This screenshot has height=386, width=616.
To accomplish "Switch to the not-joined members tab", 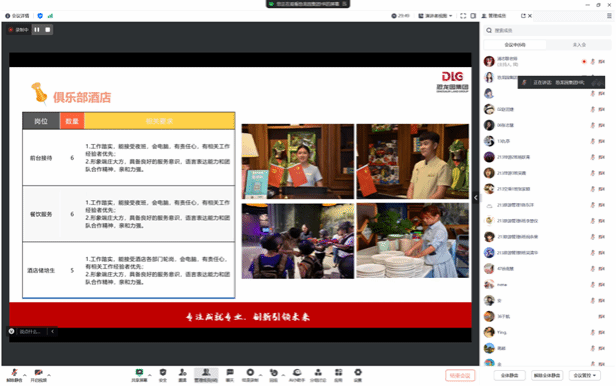I will click(x=579, y=45).
